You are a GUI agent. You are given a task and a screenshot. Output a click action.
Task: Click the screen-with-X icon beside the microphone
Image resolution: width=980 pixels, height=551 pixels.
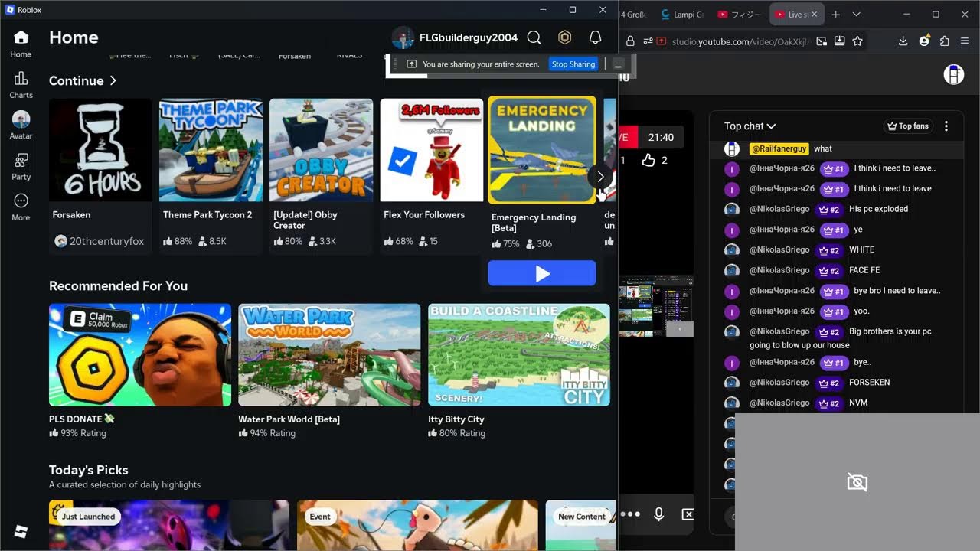coord(687,514)
